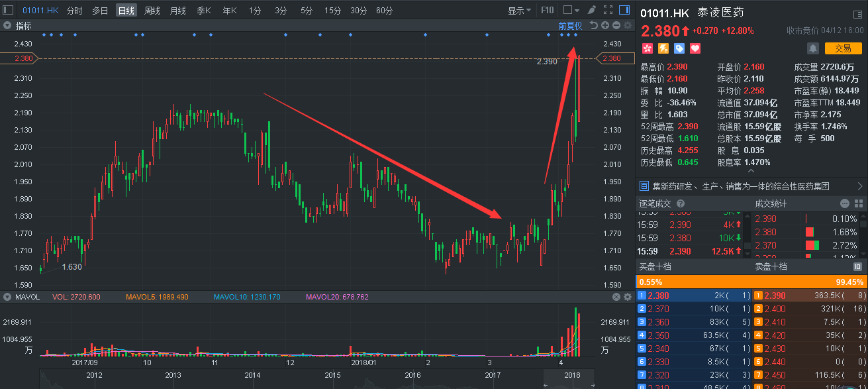Open main chart settings gear

pyautogui.click(x=628, y=26)
